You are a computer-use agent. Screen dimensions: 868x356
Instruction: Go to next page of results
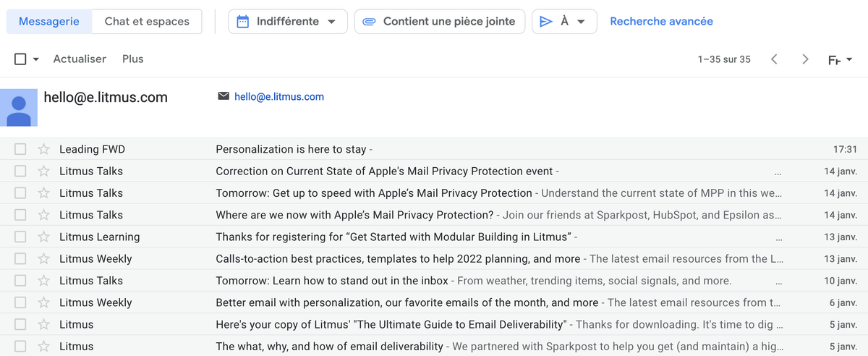tap(805, 59)
